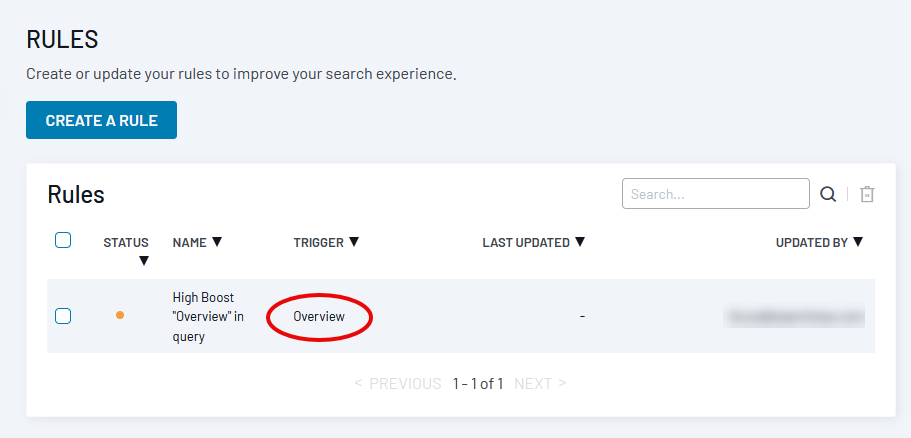This screenshot has height=438, width=911.
Task: Focus the rules Search input field
Action: 715,194
